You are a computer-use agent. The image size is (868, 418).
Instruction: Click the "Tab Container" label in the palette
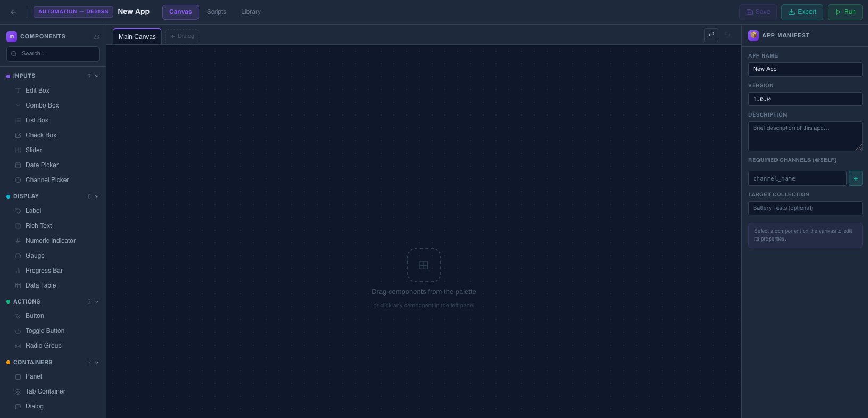pos(45,391)
